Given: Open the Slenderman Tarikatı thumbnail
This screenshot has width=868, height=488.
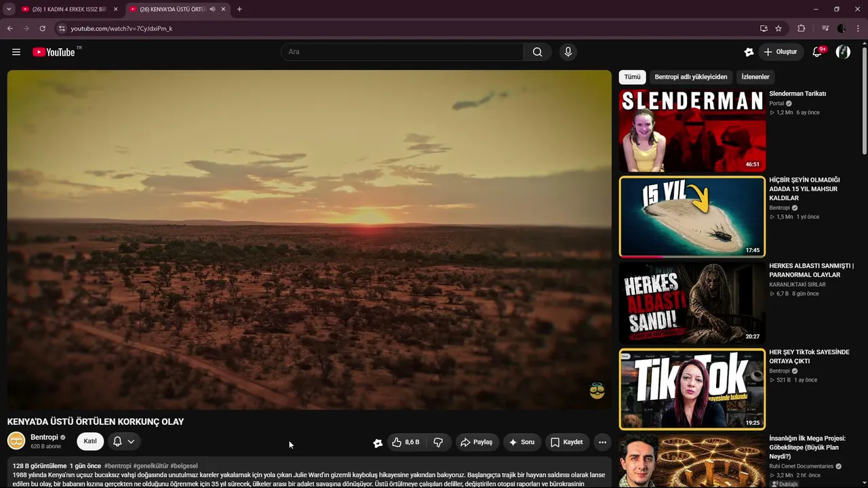Looking at the screenshot, I should point(692,131).
